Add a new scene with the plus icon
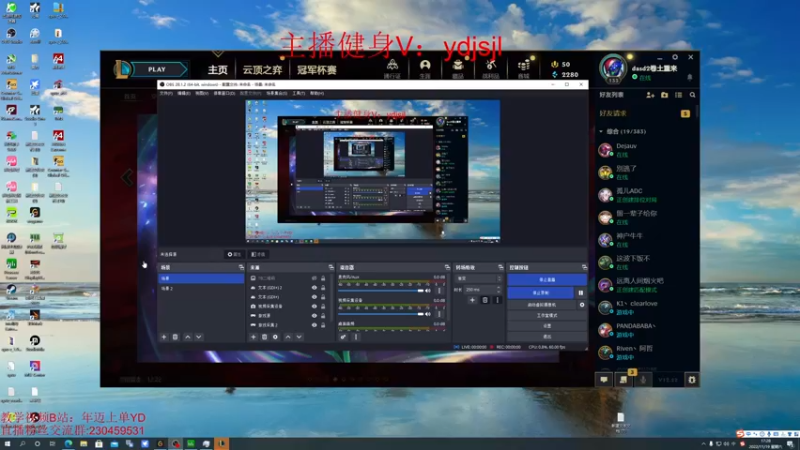 click(164, 337)
